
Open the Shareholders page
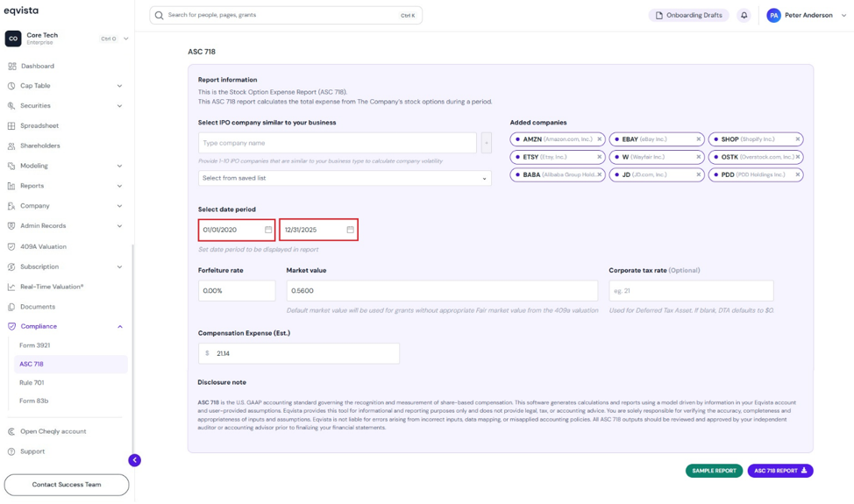pyautogui.click(x=39, y=146)
